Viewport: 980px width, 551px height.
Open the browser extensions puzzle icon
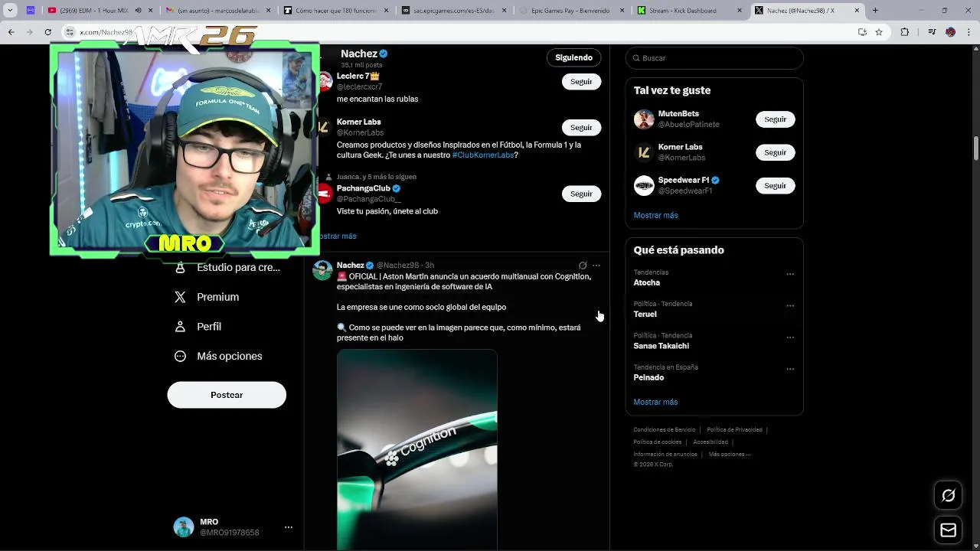[905, 32]
